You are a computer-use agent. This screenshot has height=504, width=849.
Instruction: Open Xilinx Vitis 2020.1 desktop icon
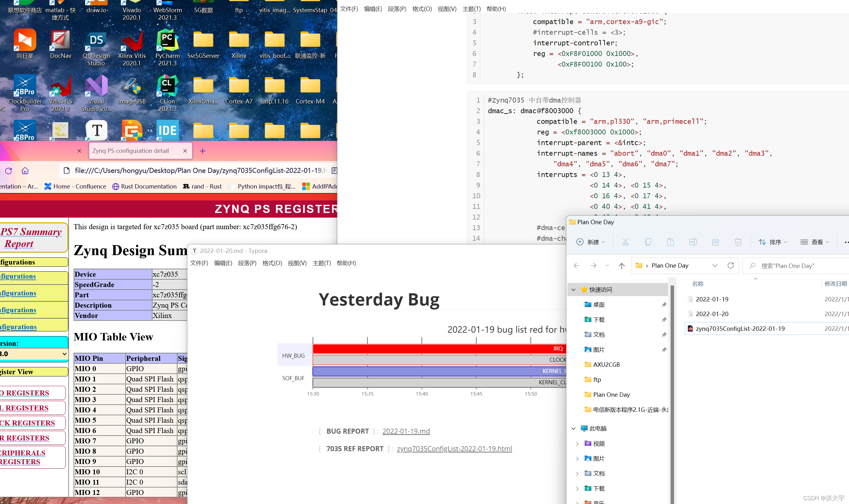tap(132, 48)
